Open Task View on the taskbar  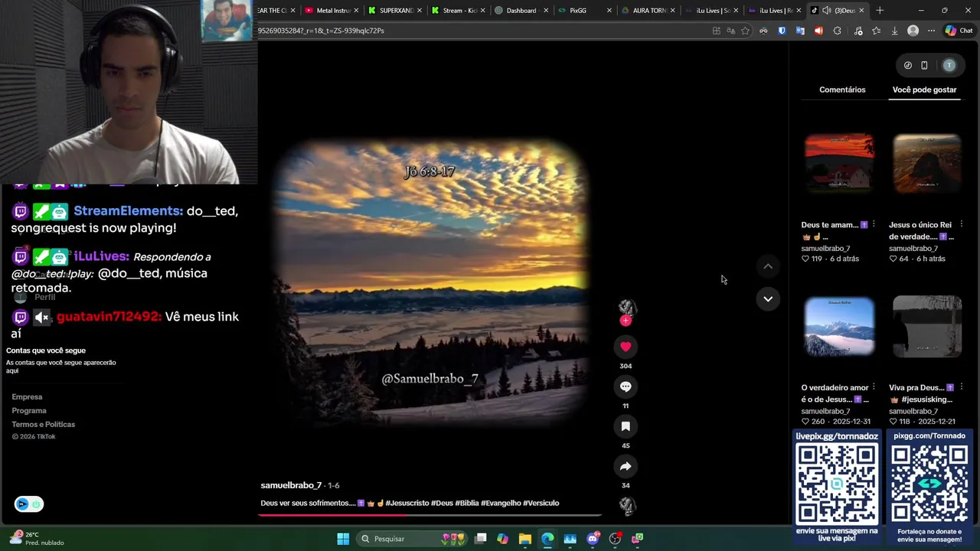tap(481, 539)
